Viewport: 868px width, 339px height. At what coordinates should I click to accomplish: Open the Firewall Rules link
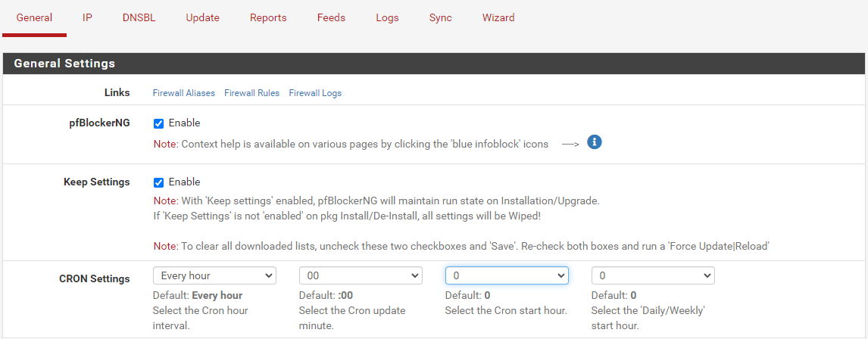coord(251,93)
